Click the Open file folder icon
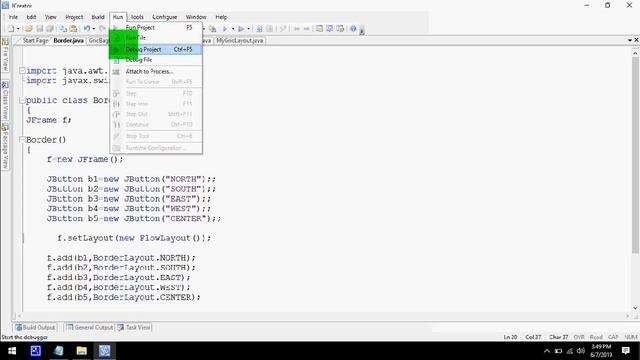This screenshot has height=360, width=640. (x=29, y=29)
